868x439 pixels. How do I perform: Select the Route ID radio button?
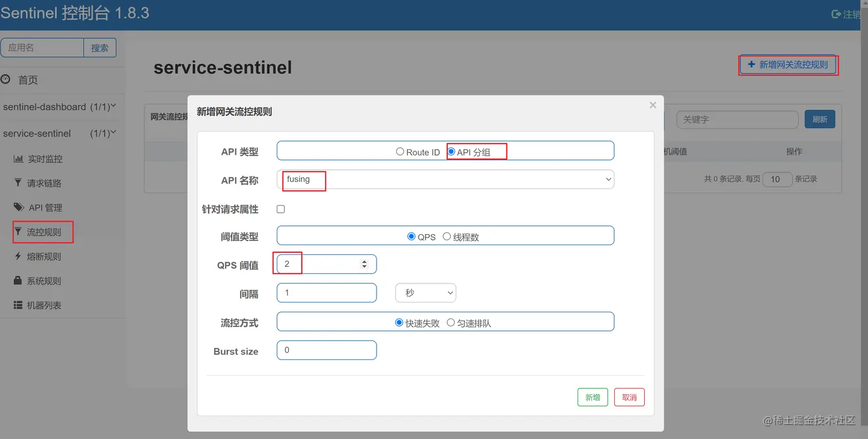(x=400, y=152)
